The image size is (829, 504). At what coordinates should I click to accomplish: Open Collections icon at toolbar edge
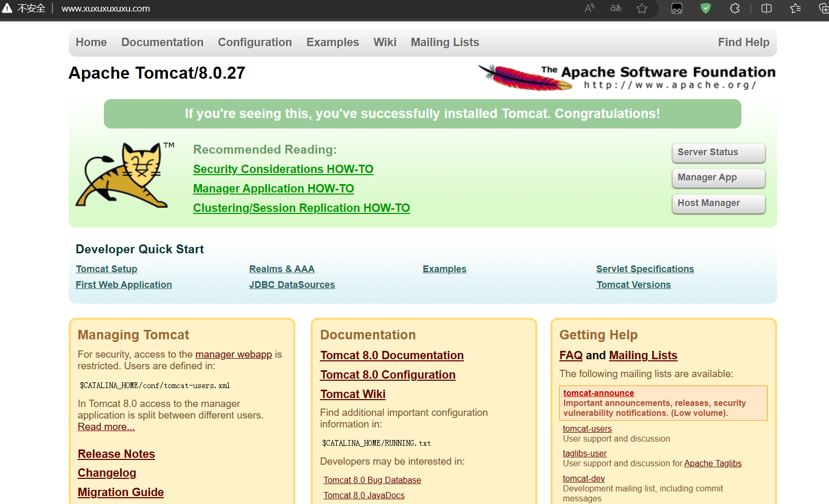point(824,8)
